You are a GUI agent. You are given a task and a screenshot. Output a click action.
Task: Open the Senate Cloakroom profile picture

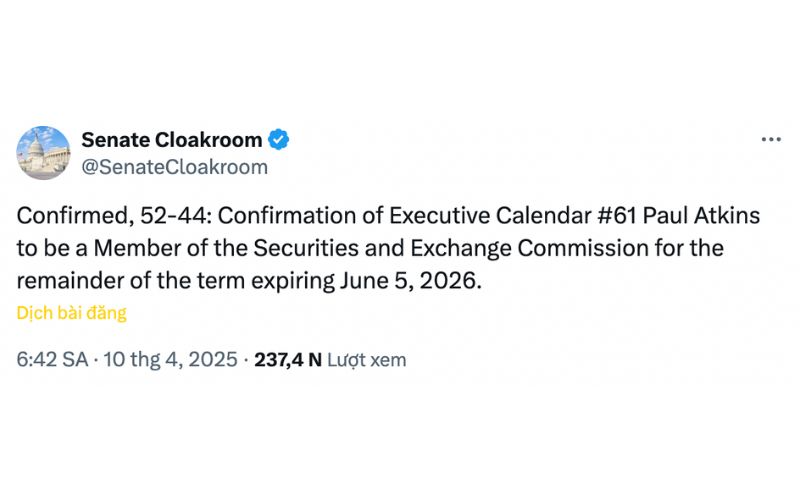pos(43,153)
